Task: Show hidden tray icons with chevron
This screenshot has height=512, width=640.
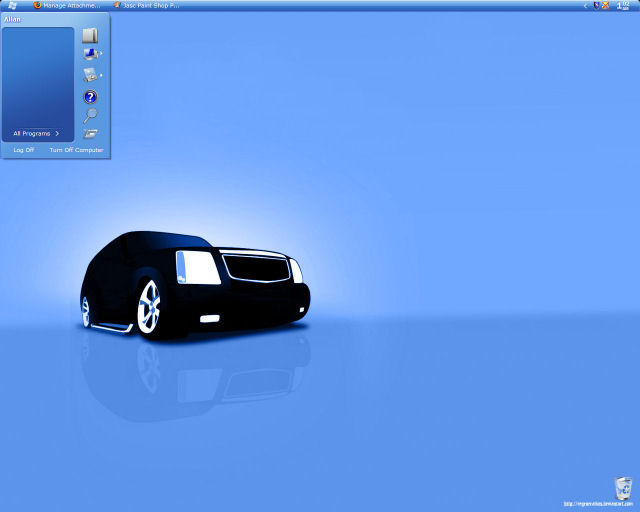Action: [585, 6]
